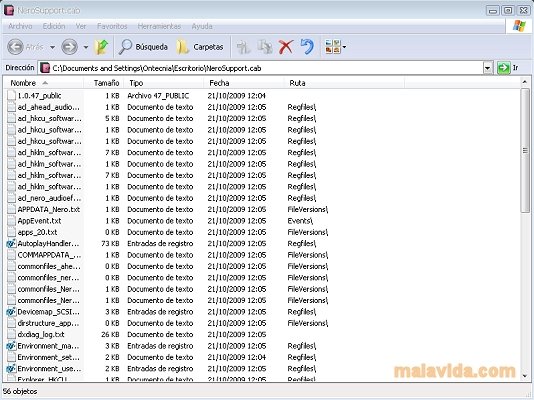Viewport: 534px width, 400px height.
Task: Show the Carpetas folders pane
Action: tap(200, 47)
